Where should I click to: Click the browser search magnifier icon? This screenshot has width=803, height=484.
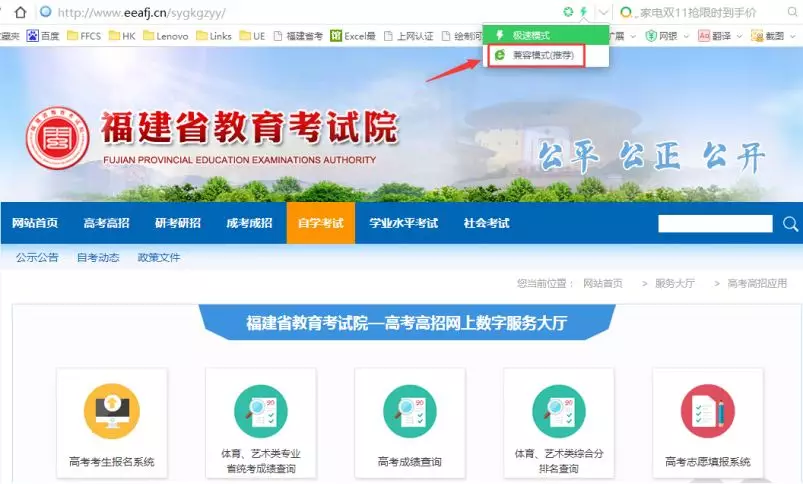coord(792,12)
